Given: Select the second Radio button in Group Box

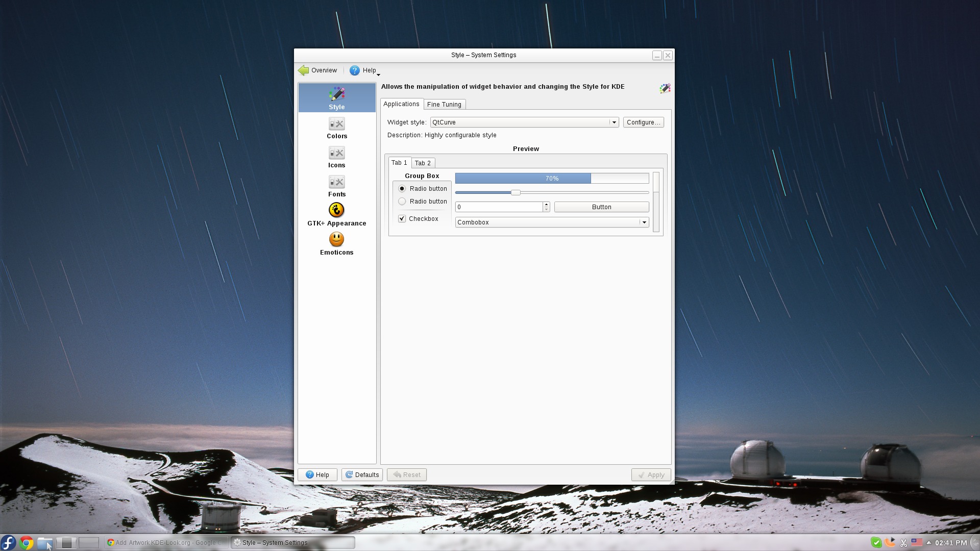Looking at the screenshot, I should click(402, 201).
